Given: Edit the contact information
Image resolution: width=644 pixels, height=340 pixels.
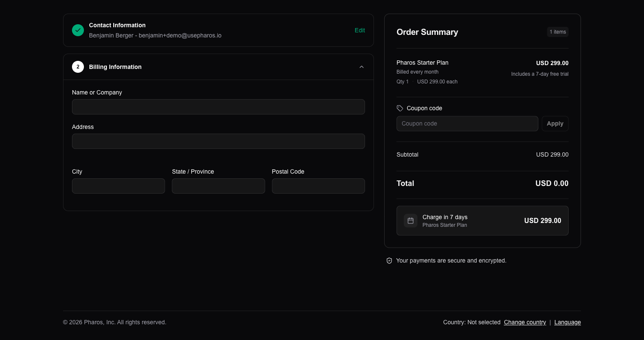Looking at the screenshot, I should coord(359,30).
